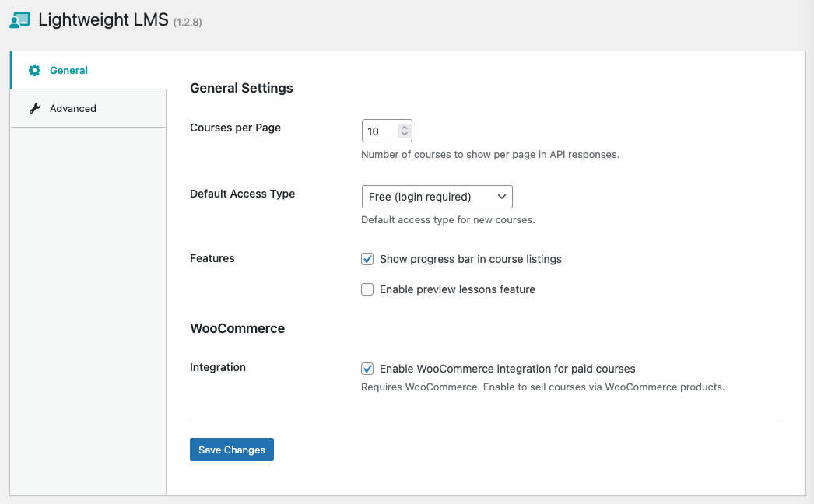Click the Lightweight LMS plugin icon
This screenshot has width=814, height=504.
click(x=19, y=19)
